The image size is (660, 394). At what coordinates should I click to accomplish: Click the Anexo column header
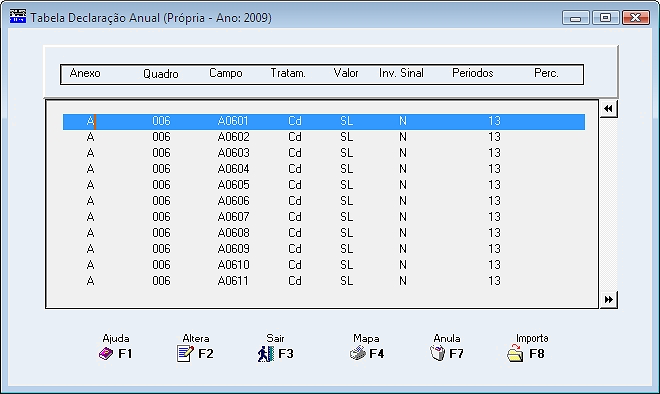coord(85,73)
